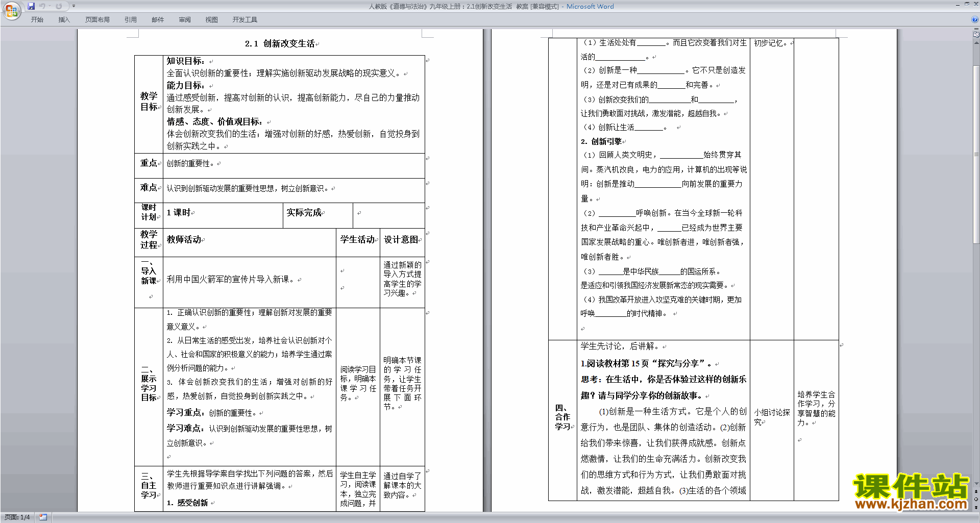Click the 学生活动 column header
This screenshot has width=980, height=523.
[358, 239]
